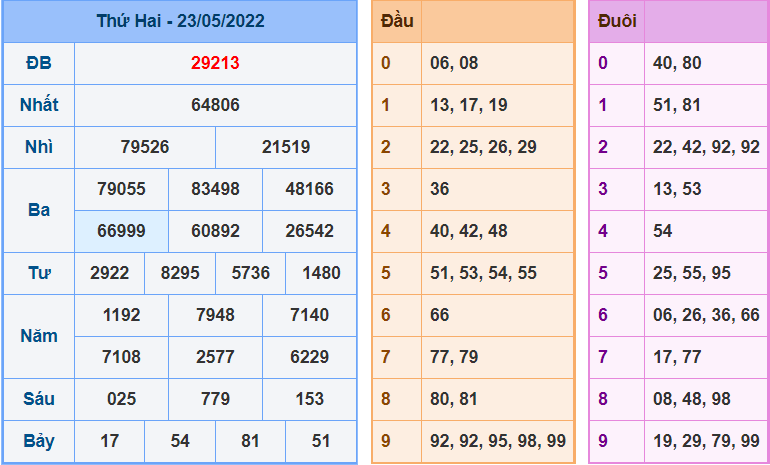Click third prize number 48166
This screenshot has width=770, height=465.
tap(309, 189)
